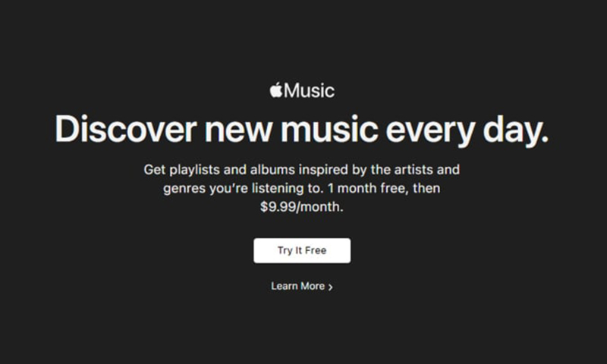
Task: Click the word 'listening' in the description
Action: tap(278, 189)
